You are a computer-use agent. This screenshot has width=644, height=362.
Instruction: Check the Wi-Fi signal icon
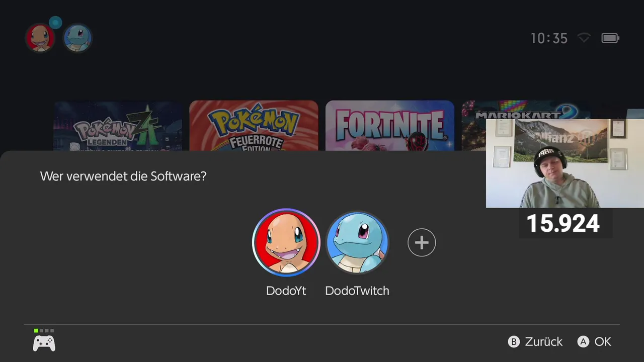pyautogui.click(x=584, y=38)
